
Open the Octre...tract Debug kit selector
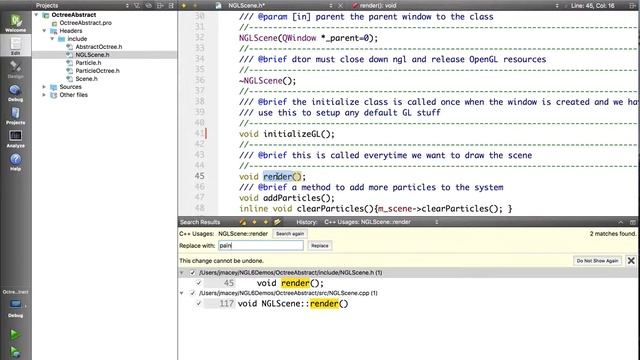(x=16, y=304)
